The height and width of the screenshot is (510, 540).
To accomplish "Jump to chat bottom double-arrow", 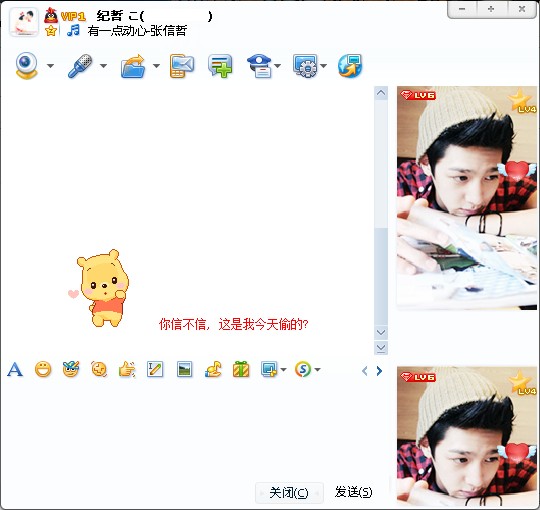I will 381,348.
